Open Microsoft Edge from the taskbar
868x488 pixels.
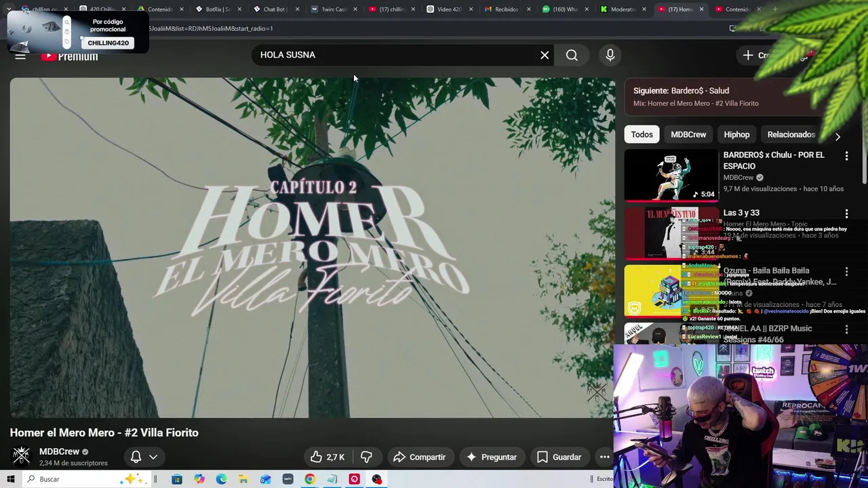point(221,479)
